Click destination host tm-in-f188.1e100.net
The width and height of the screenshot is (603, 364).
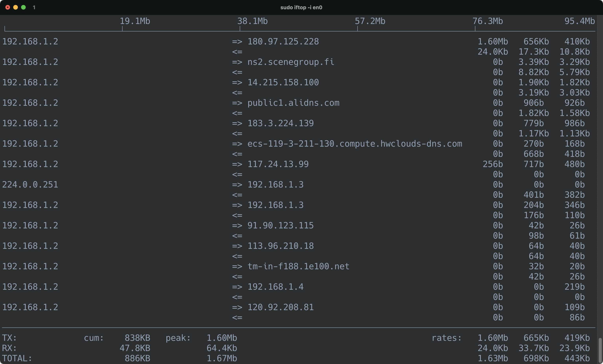299,266
